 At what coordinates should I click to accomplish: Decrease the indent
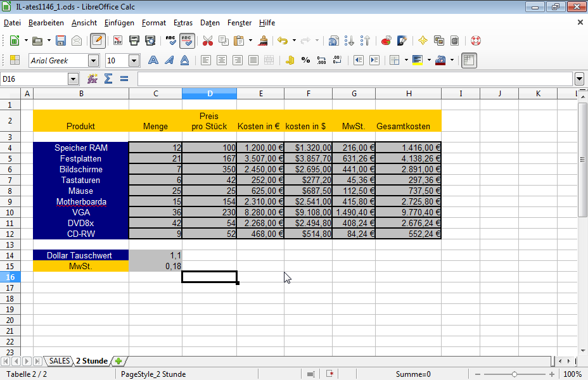(358, 60)
